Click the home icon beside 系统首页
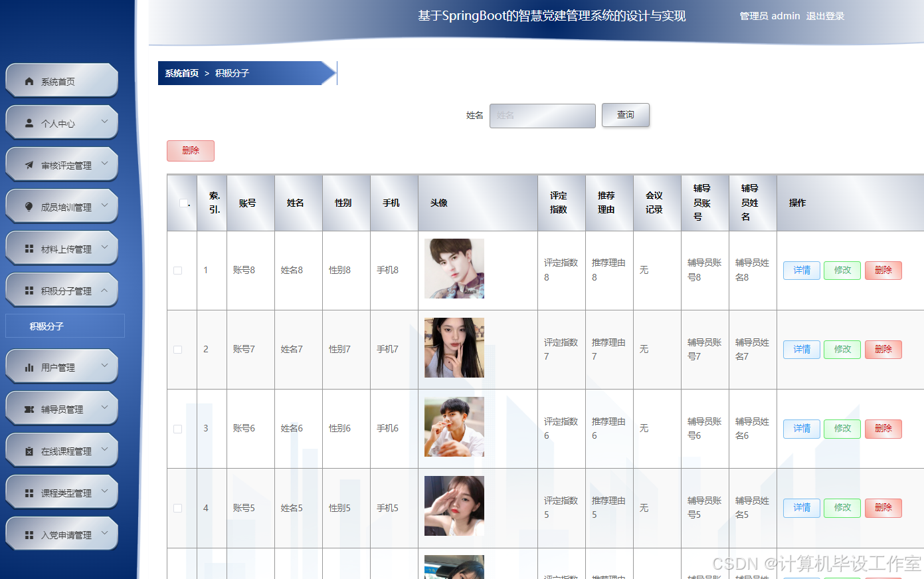The image size is (924, 579). click(x=29, y=82)
